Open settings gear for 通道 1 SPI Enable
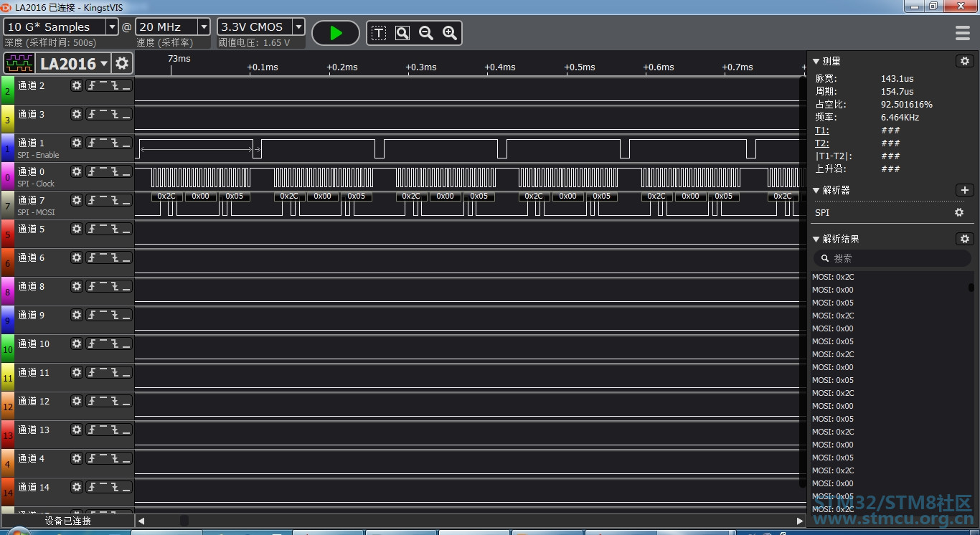Screen dimensions: 980x535 pyautogui.click(x=77, y=143)
